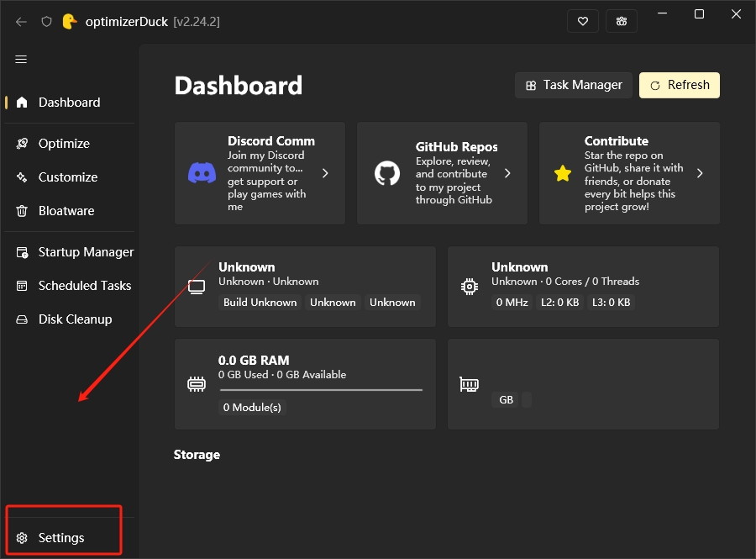
Task: Click the heart icon button
Action: (x=583, y=21)
